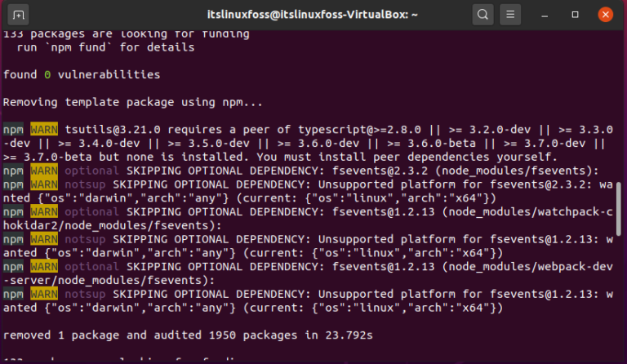Screen dimensions: 627x364
Task: Click the first 'notsup' warning label
Action: 82,184
